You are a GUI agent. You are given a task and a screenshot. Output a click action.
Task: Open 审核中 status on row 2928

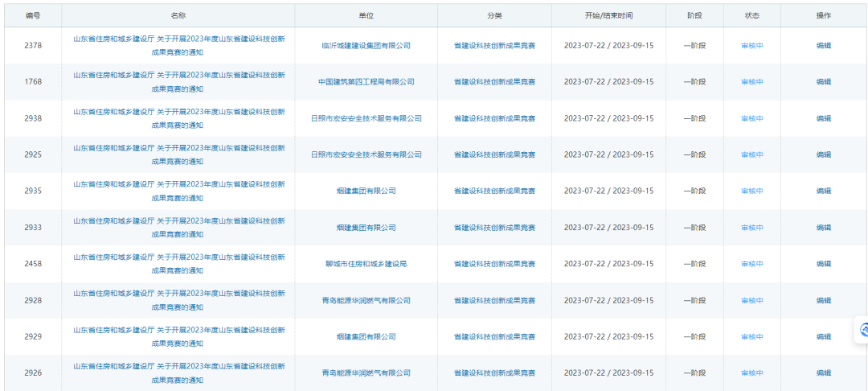[x=751, y=301]
